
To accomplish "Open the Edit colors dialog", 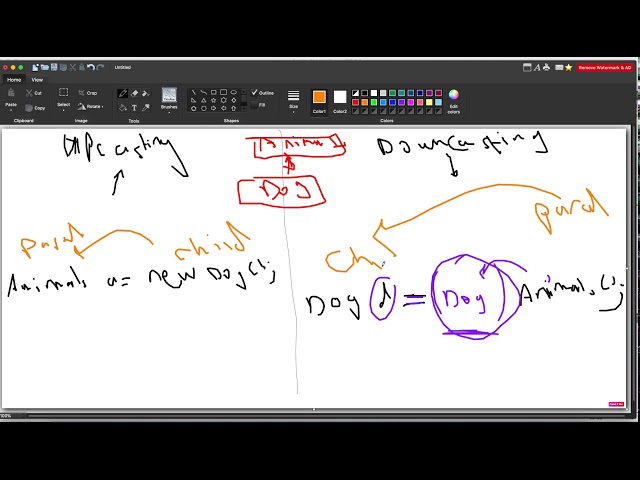I will click(x=453, y=100).
